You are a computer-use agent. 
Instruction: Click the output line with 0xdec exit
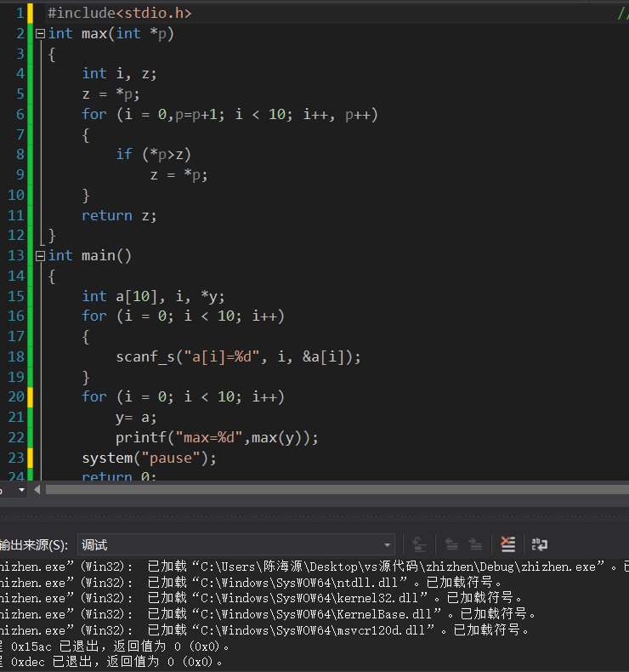[x=111, y=662]
